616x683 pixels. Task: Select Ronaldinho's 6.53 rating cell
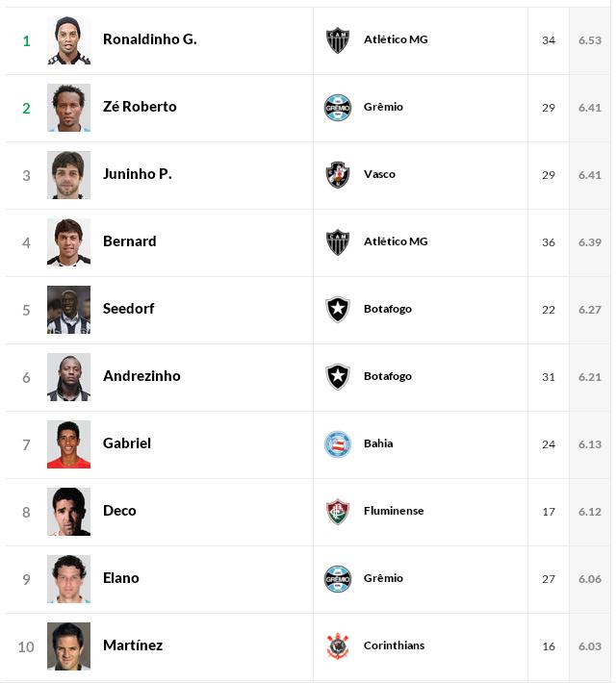tap(590, 40)
